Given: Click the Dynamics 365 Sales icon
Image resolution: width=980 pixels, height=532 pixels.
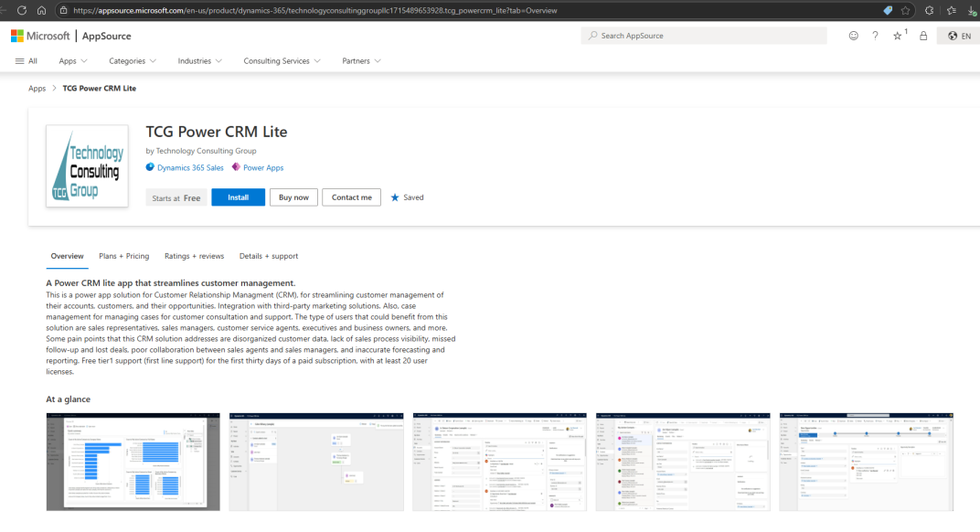Looking at the screenshot, I should [150, 167].
